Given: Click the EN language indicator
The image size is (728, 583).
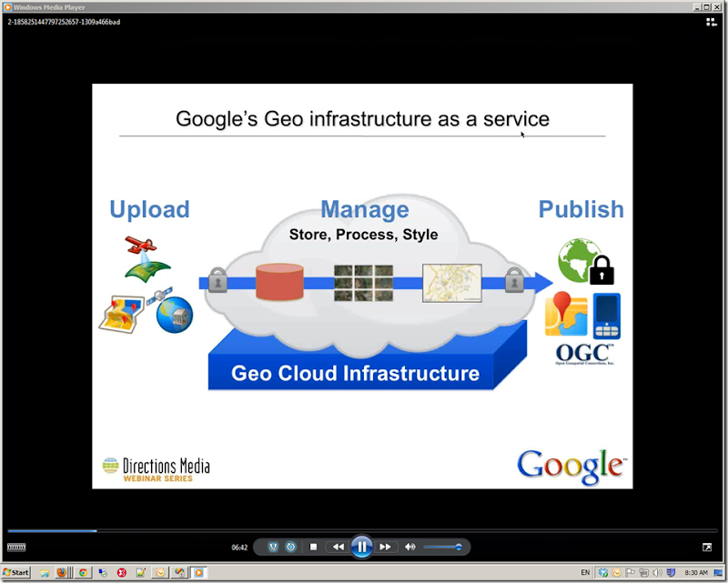Looking at the screenshot, I should [585, 573].
